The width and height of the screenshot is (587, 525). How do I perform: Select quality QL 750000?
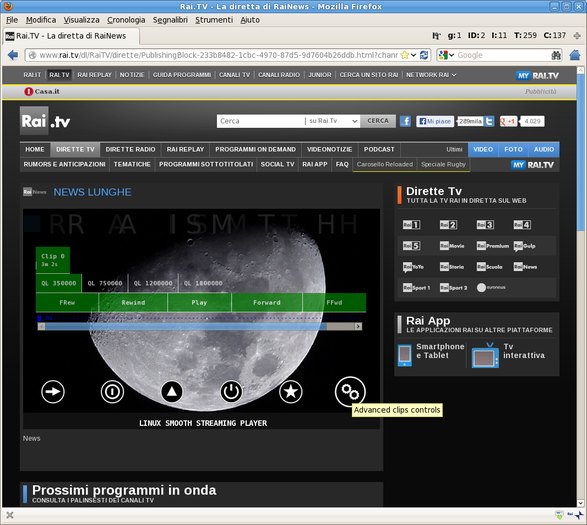[x=105, y=283]
